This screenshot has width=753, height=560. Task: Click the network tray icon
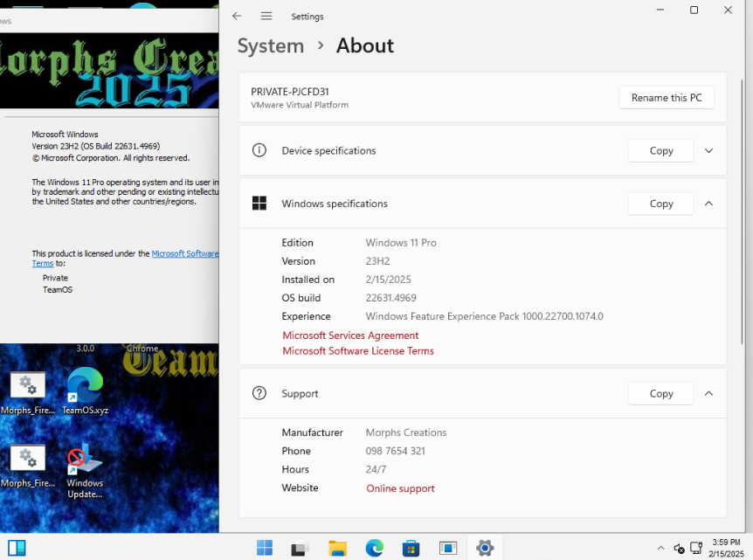click(x=696, y=548)
